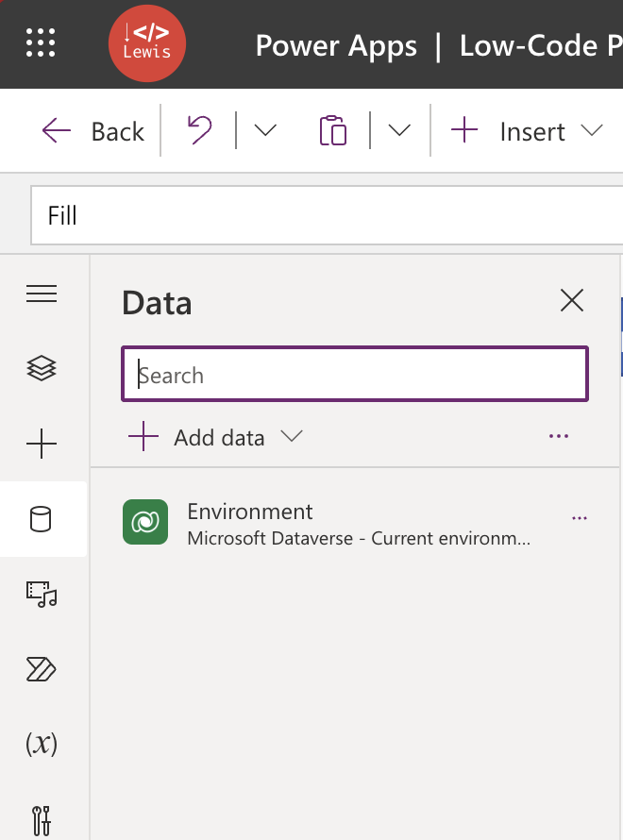Image resolution: width=623 pixels, height=840 pixels.
Task: Undo the last change
Action: click(x=199, y=130)
